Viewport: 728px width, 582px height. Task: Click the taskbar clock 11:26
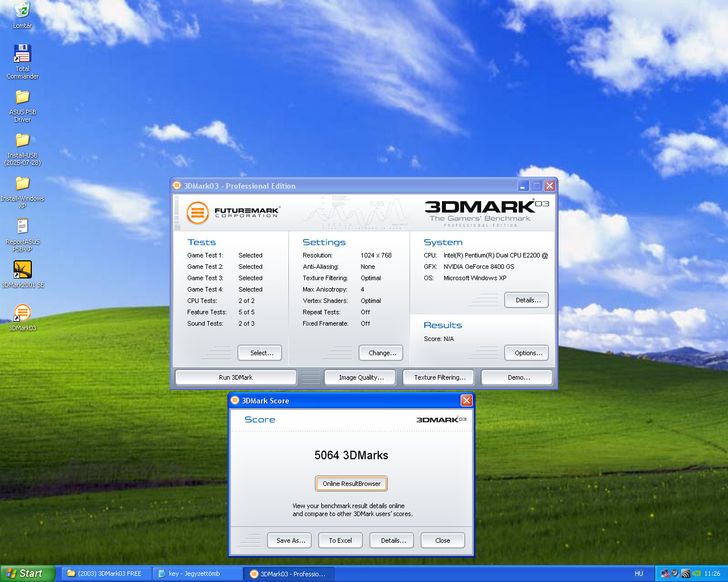click(x=712, y=573)
